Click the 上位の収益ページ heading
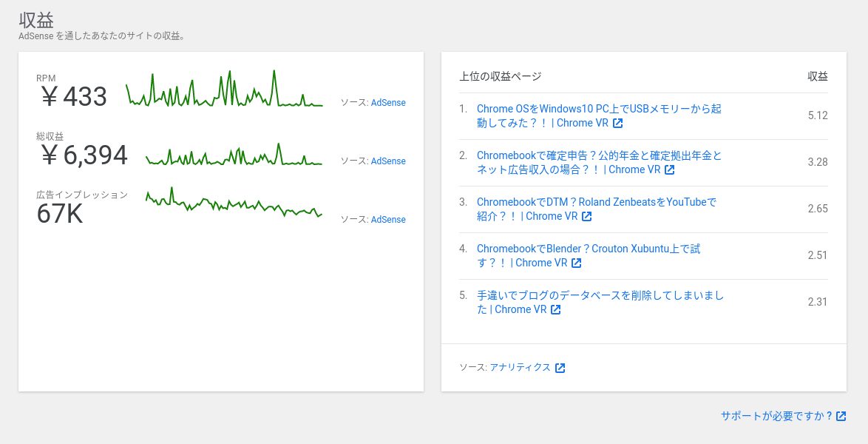 pos(500,76)
